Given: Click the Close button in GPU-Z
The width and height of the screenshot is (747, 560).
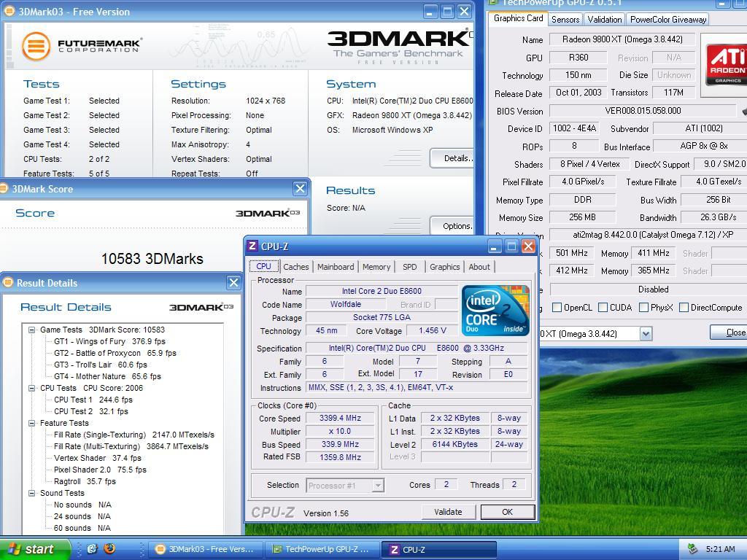Looking at the screenshot, I should (729, 332).
